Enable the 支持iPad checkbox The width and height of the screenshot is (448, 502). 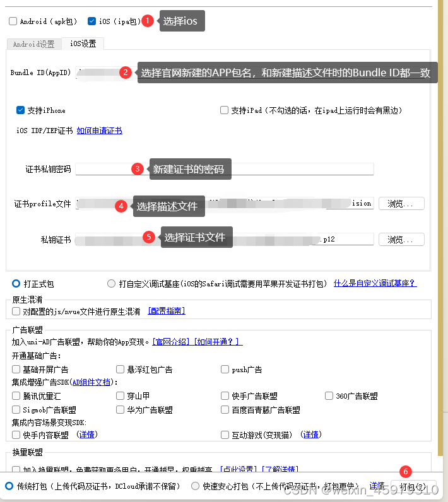224,110
